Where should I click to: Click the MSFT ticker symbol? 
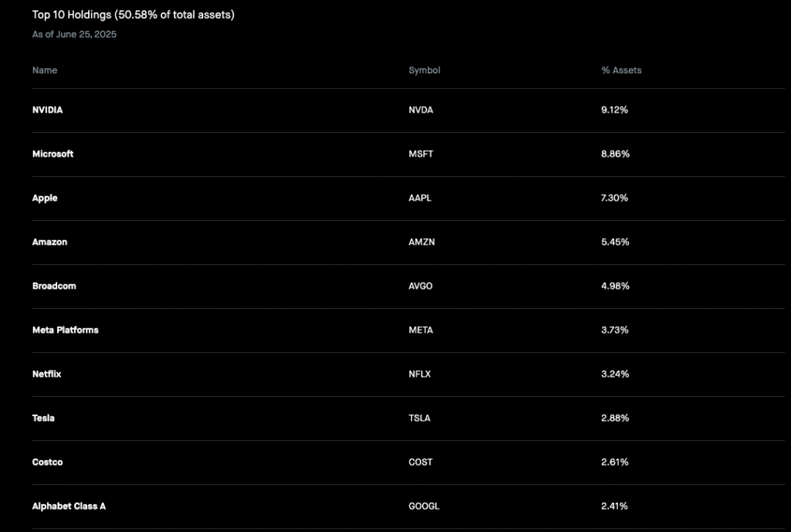421,154
